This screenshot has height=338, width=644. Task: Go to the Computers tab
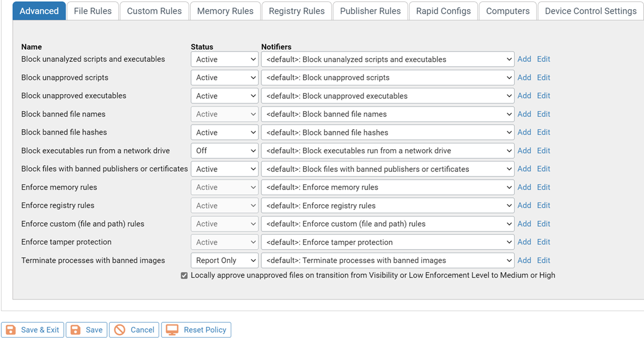(507, 11)
